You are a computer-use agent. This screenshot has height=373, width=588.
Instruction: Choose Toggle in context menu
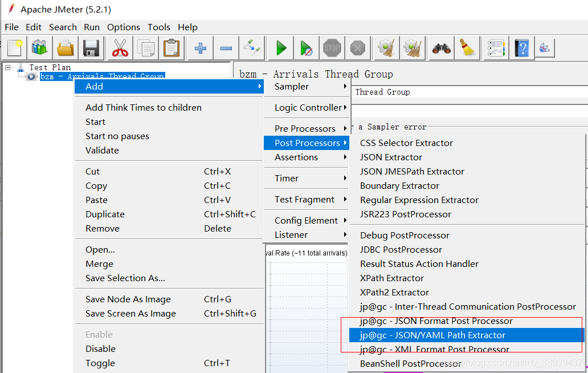tap(169, 363)
